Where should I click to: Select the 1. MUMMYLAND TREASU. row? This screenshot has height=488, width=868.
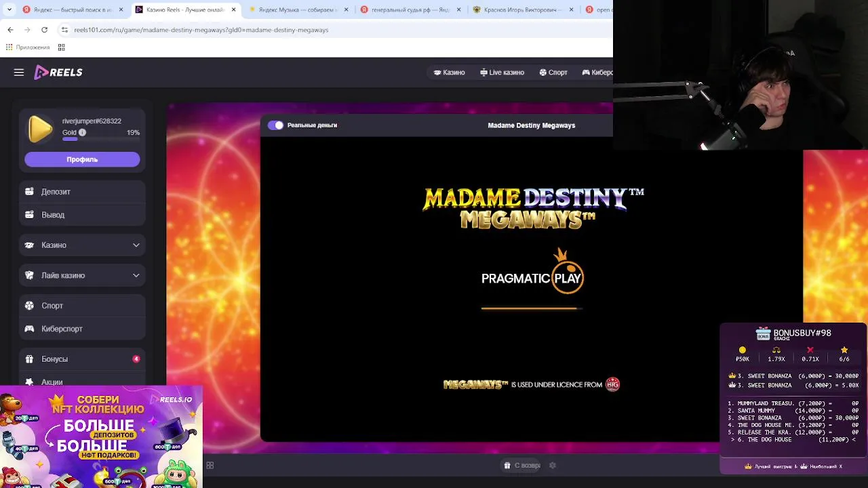pos(793,403)
